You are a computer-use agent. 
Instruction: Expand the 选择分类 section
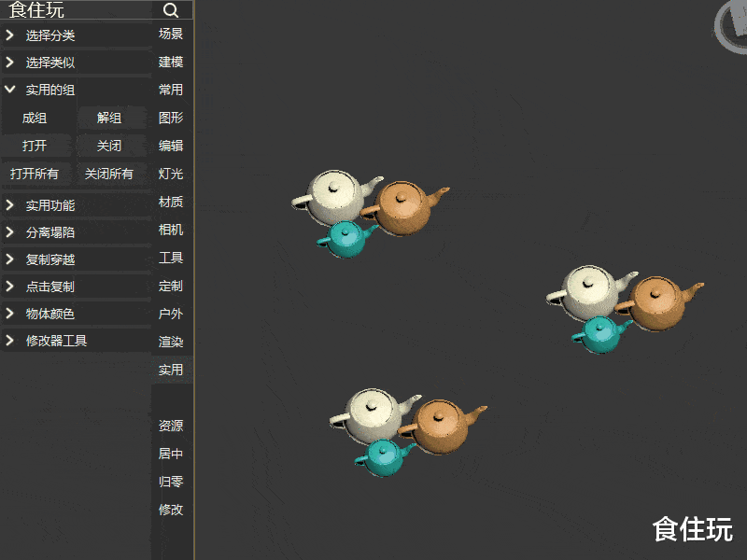(x=50, y=35)
